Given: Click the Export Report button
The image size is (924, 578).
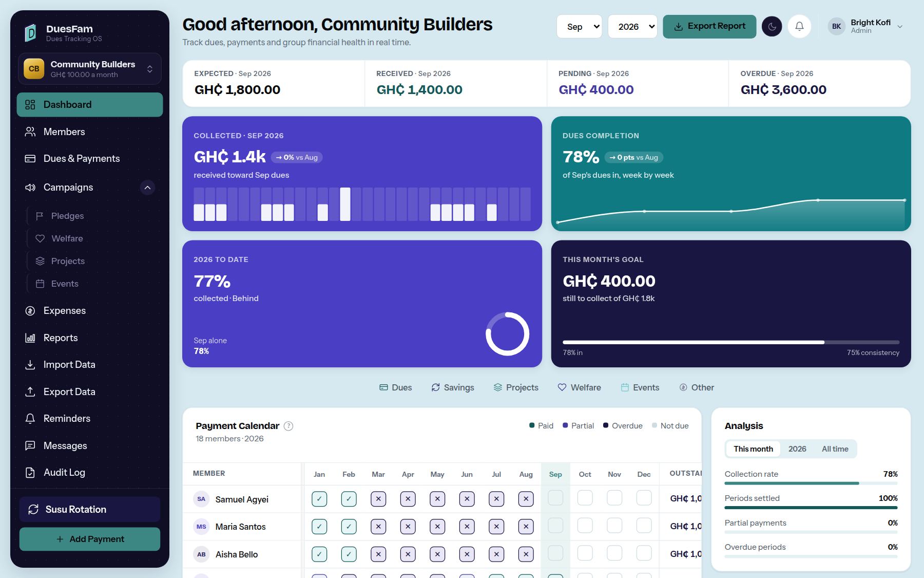Looking at the screenshot, I should pos(709,26).
